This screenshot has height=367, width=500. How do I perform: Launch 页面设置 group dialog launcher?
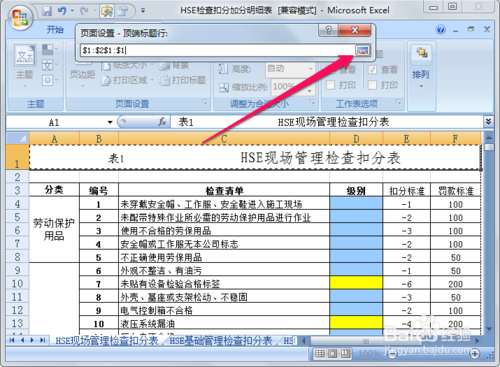(x=205, y=103)
